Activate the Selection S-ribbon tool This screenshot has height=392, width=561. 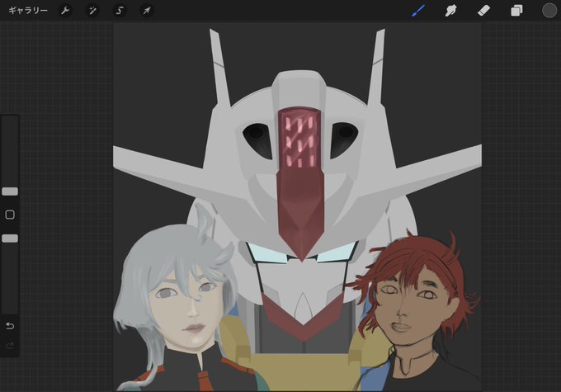click(120, 11)
